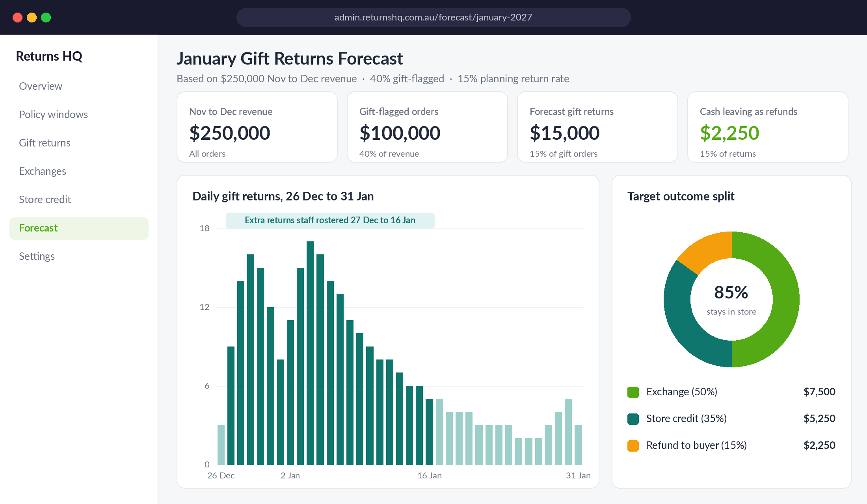
Task: Click the yellow minimize window button
Action: [x=32, y=17]
